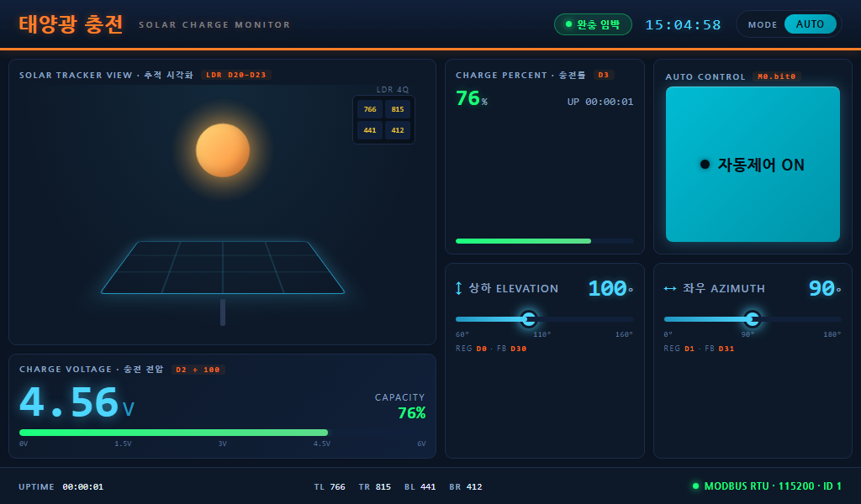Click the LDR cell showing 441
861x504 pixels.
pos(370,130)
